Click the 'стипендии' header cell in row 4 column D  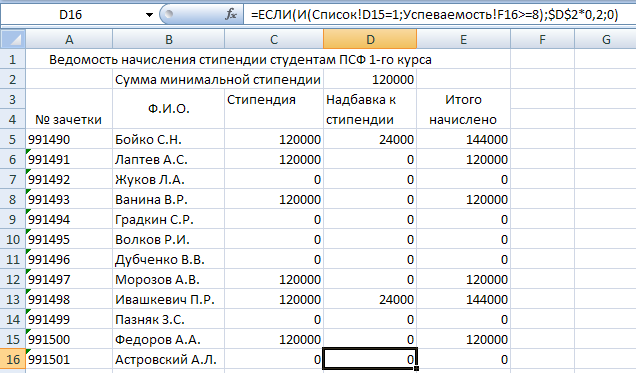[x=370, y=119]
